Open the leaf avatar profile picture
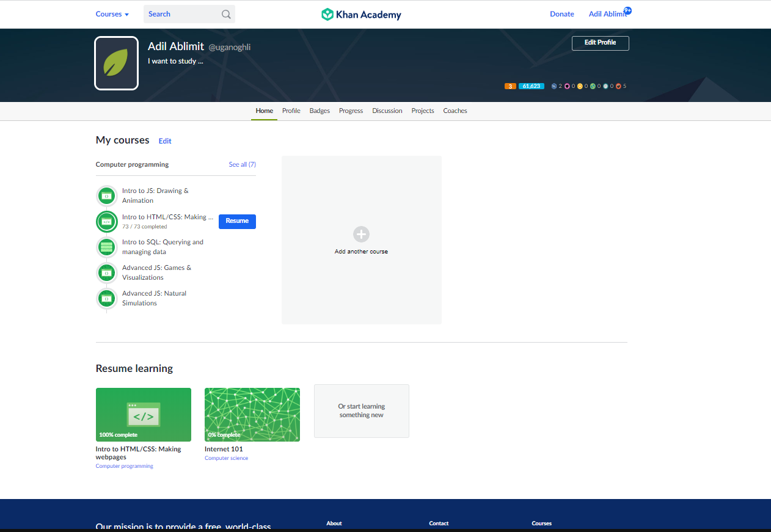Image resolution: width=771 pixels, height=532 pixels. click(x=116, y=63)
